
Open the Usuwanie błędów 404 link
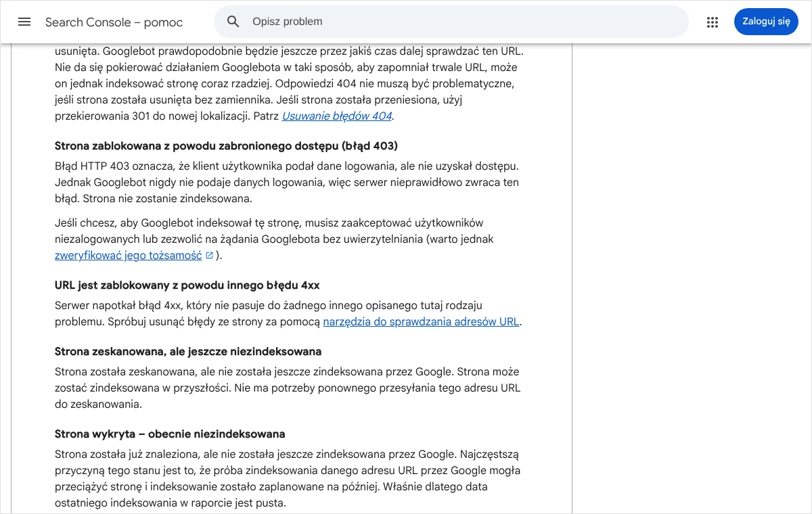pyautogui.click(x=337, y=116)
